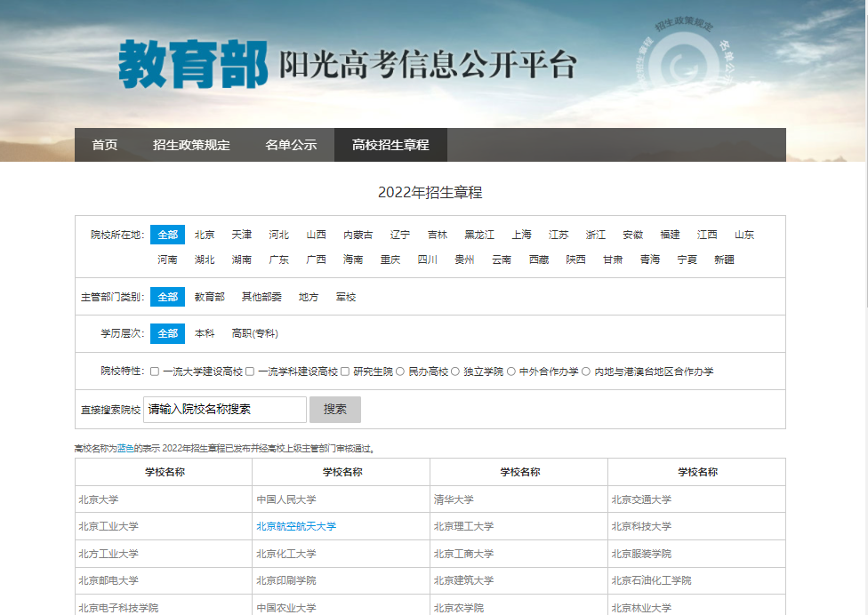Viewport: 868px width, 615px height.
Task: Click 北京大学 in the school table
Action: tap(99, 499)
